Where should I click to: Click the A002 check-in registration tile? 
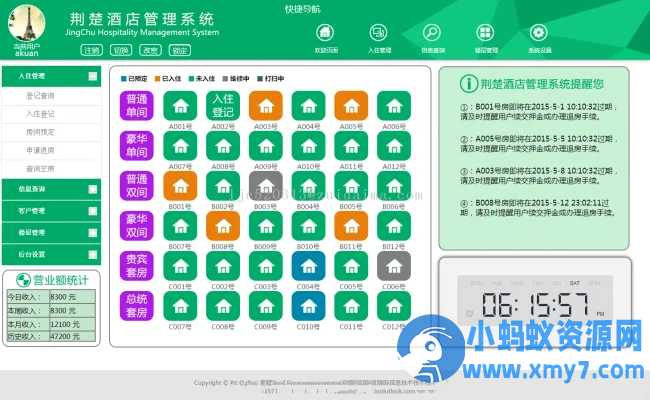click(223, 106)
